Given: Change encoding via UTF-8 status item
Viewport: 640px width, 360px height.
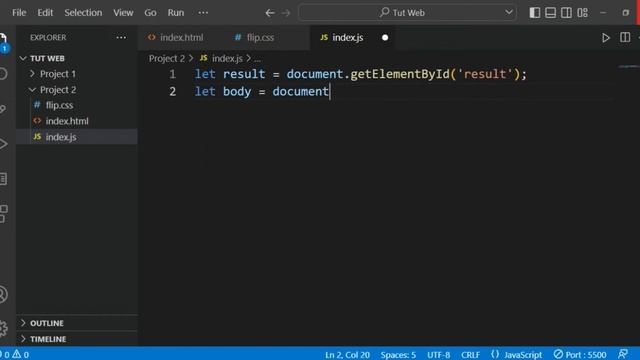Looking at the screenshot, I should click(x=438, y=355).
